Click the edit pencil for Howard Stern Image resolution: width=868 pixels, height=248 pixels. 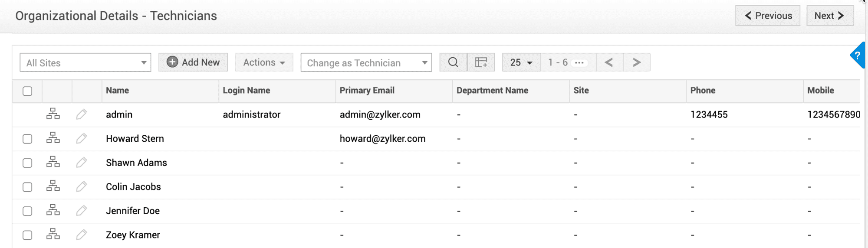coord(81,139)
